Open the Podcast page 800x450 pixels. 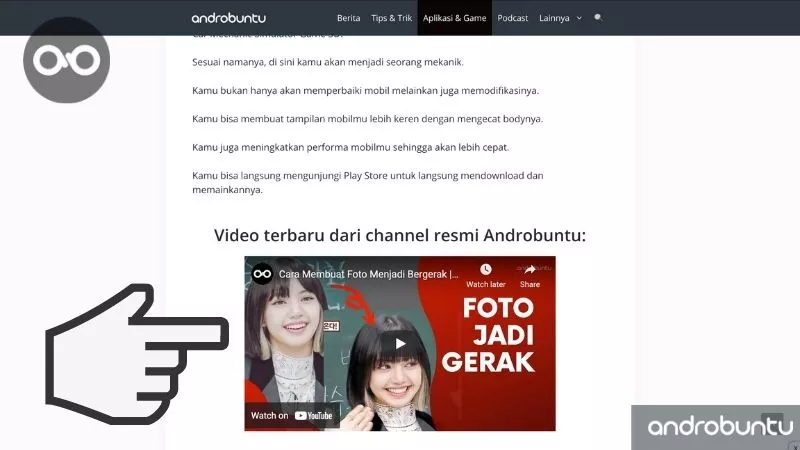[513, 18]
